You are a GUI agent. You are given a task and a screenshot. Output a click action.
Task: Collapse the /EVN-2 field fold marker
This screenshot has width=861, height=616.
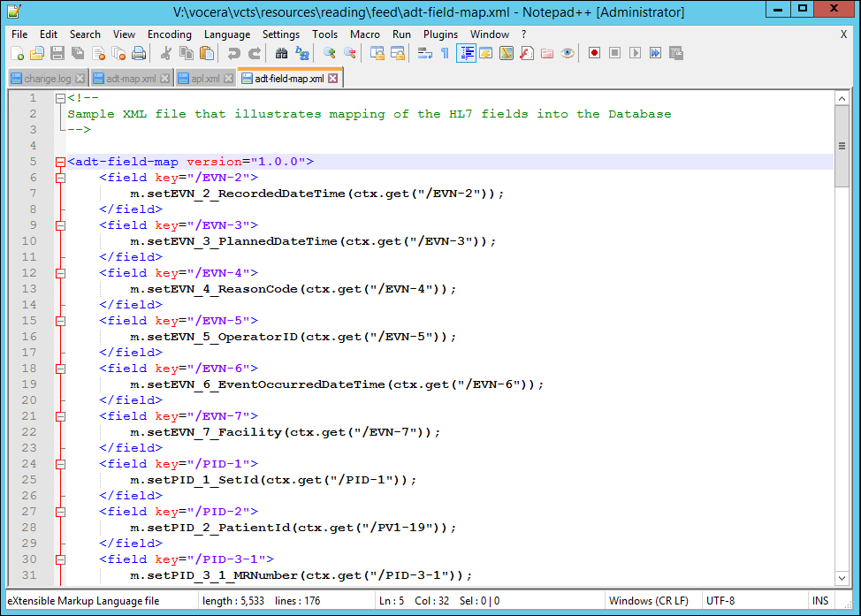[x=60, y=178]
